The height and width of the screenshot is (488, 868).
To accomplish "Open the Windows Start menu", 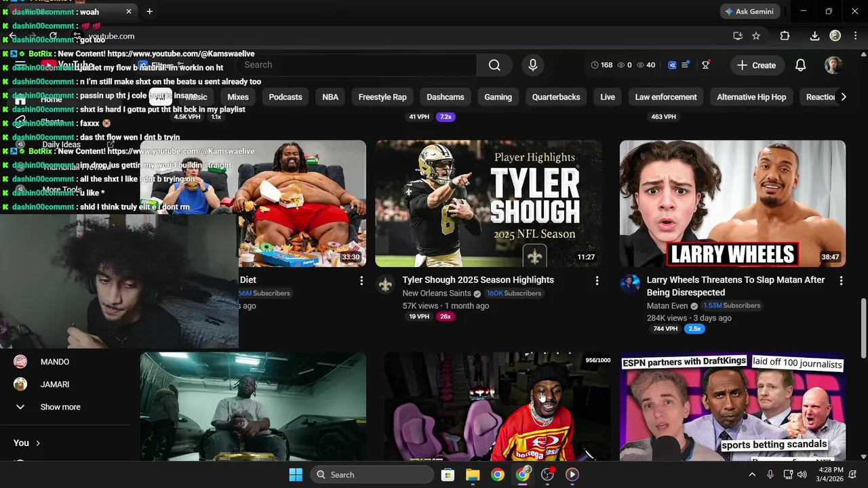I will 296,474.
